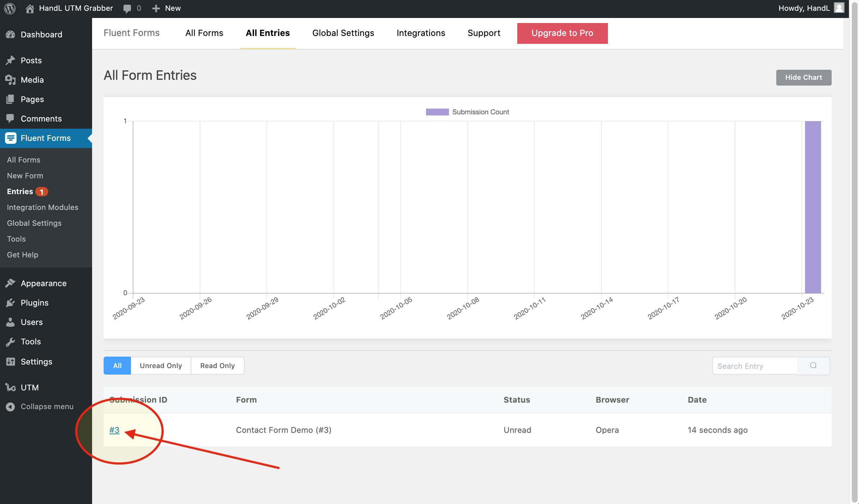The image size is (859, 504).
Task: Switch to the Integrations tab
Action: (421, 33)
